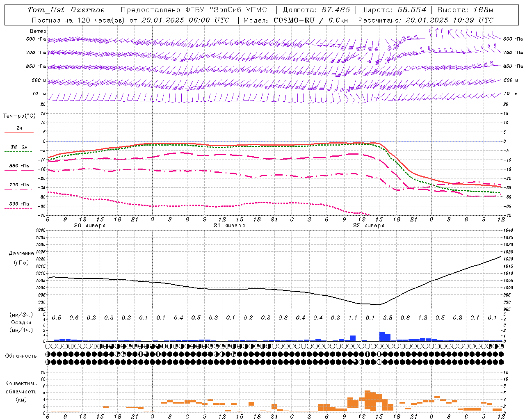Screen dimensions: 525x420
Task: Click the latitude value Широта: 58.554
Action: coord(394,10)
